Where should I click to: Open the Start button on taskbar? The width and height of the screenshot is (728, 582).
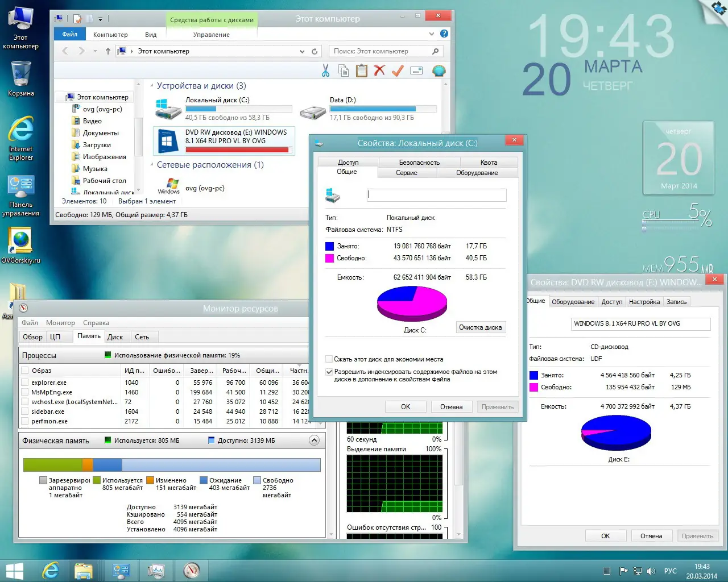[x=15, y=571]
